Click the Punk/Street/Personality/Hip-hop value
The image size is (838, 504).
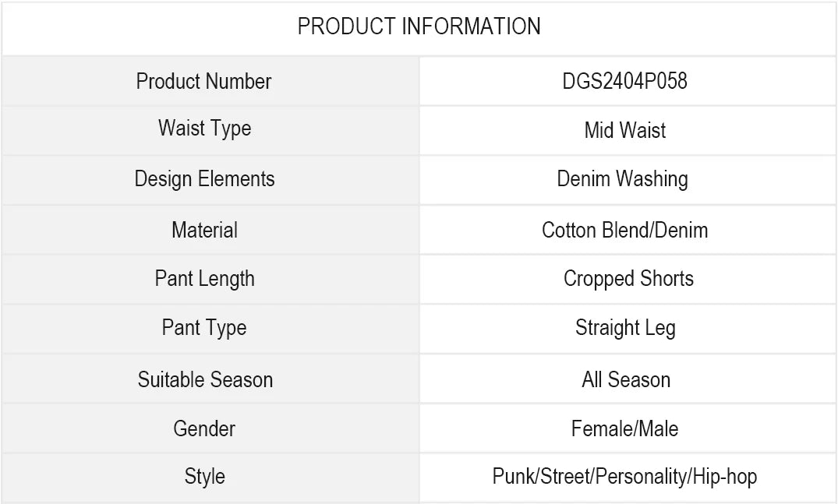tap(624, 476)
